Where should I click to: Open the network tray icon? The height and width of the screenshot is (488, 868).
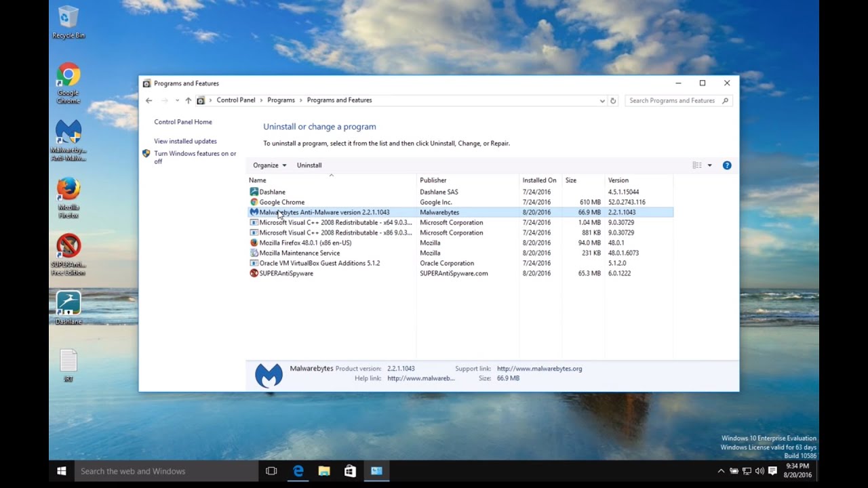(747, 471)
